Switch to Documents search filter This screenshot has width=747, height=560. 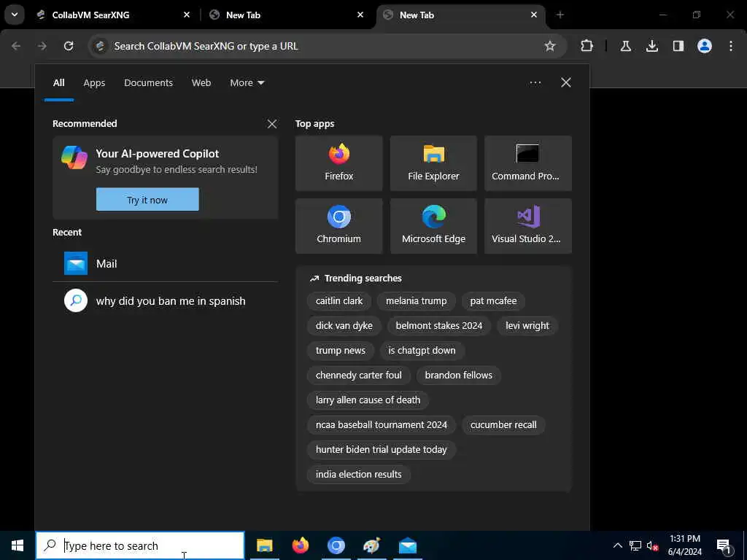[x=148, y=83]
